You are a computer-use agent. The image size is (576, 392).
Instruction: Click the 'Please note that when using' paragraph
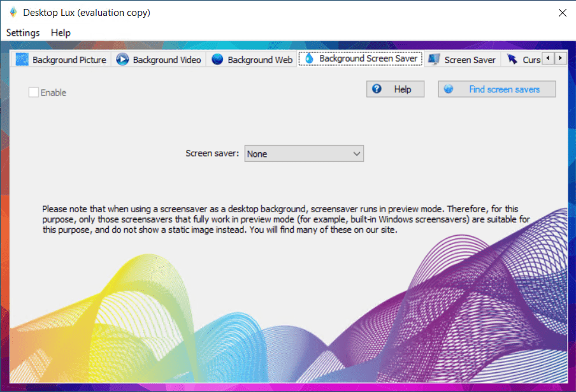tap(286, 219)
